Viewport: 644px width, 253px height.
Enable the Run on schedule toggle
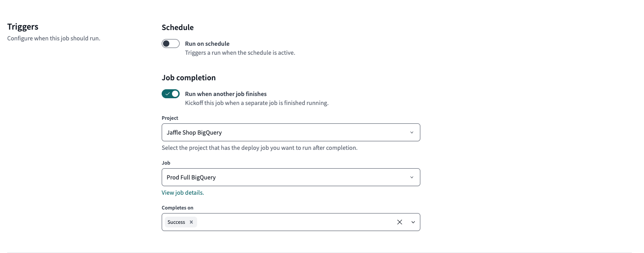click(171, 44)
